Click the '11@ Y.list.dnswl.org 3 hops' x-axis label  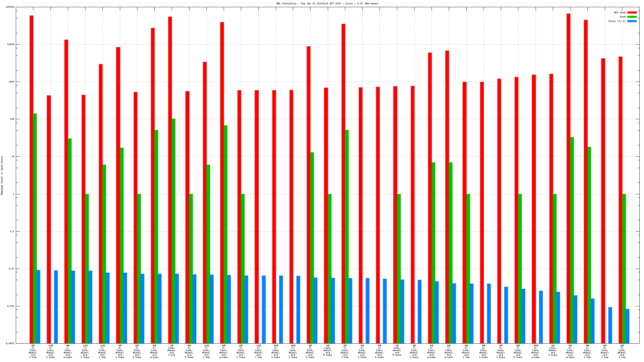tap(85, 351)
